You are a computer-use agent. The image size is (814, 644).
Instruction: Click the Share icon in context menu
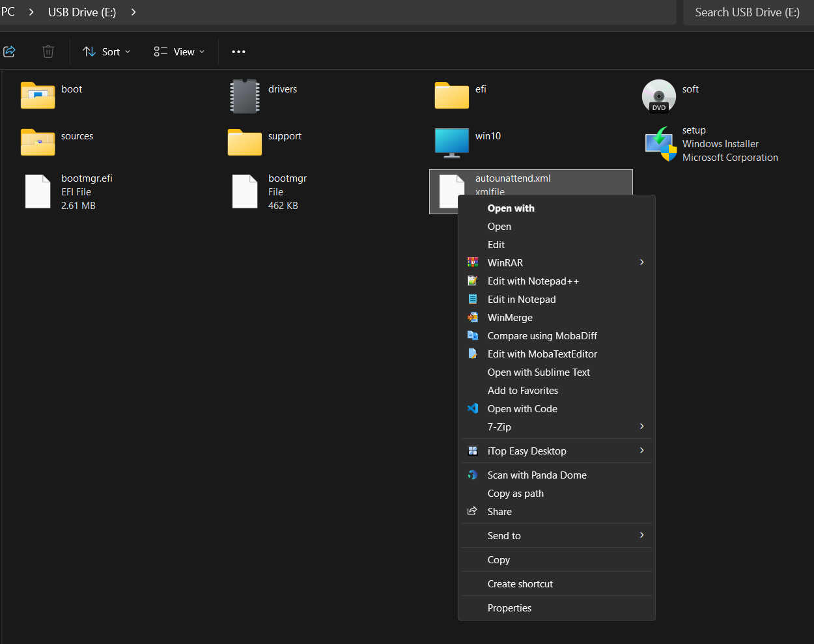[x=472, y=511]
